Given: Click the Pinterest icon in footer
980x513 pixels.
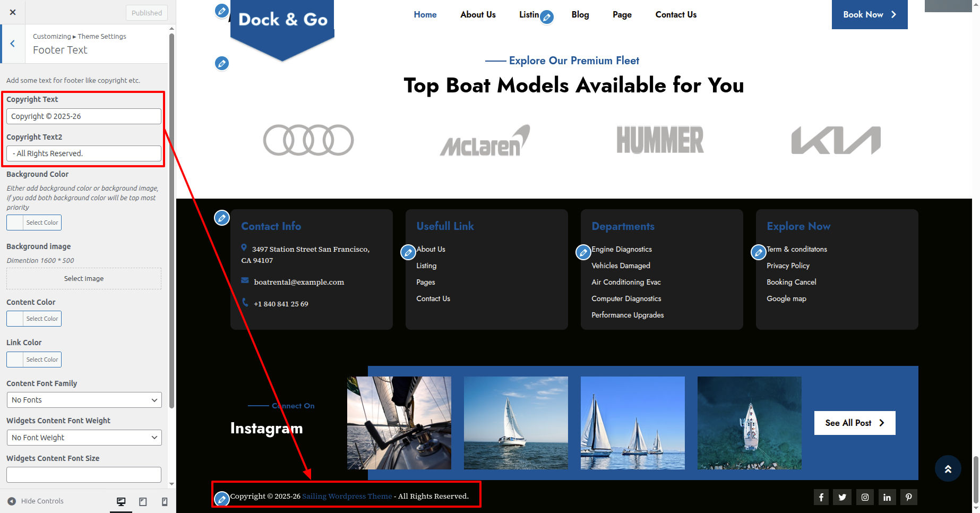Looking at the screenshot, I should pyautogui.click(x=909, y=497).
